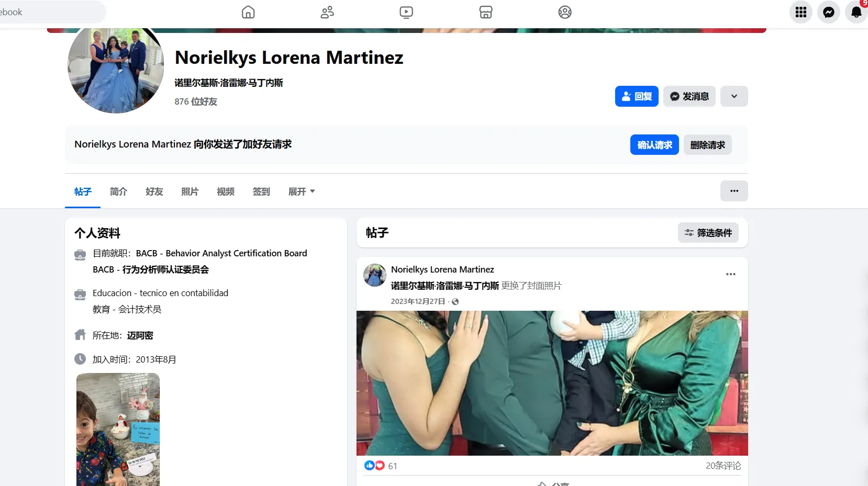
Task: Click the love reaction icon on the post
Action: coord(380,465)
